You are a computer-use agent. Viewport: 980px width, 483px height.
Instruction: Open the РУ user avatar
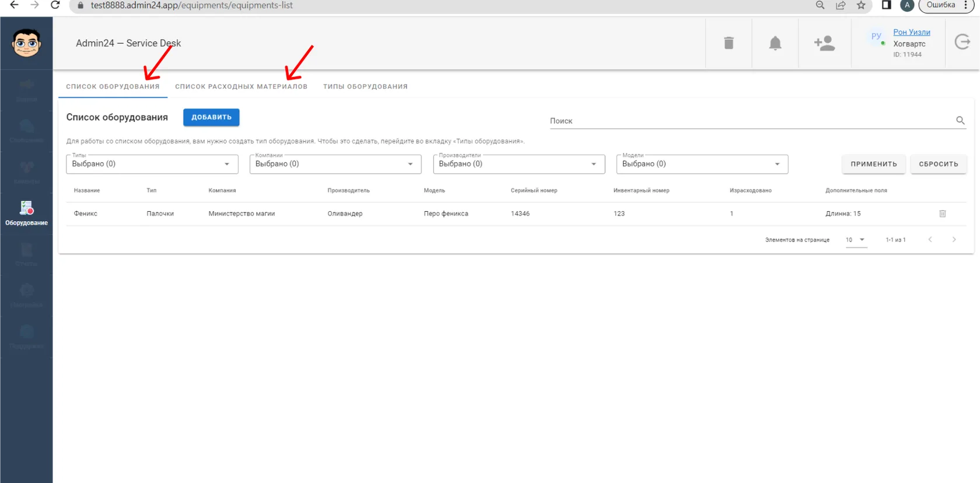coord(876,36)
